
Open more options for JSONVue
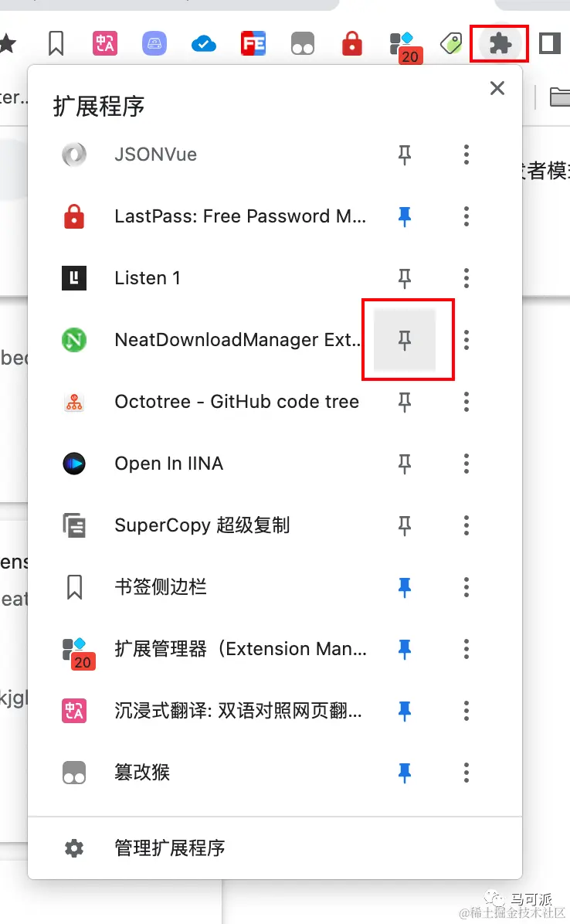coord(467,155)
